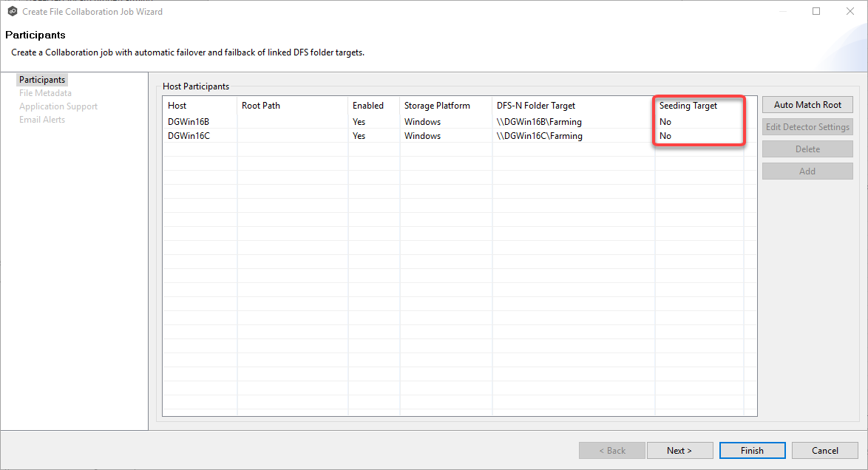The width and height of the screenshot is (868, 470).
Task: Click the Delete participant button
Action: pos(807,149)
